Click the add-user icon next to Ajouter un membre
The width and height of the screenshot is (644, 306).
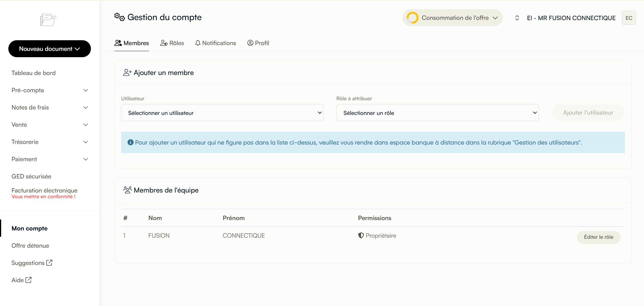[127, 72]
